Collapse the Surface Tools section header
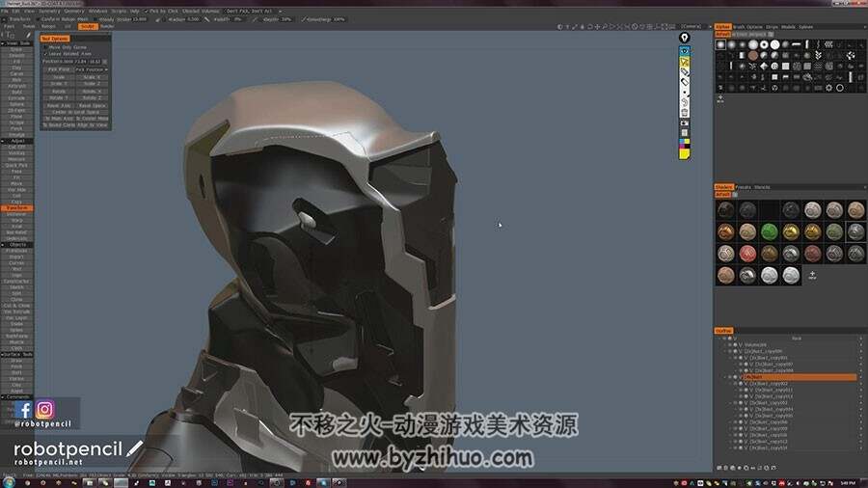This screenshot has width=868, height=488. pyautogui.click(x=17, y=354)
